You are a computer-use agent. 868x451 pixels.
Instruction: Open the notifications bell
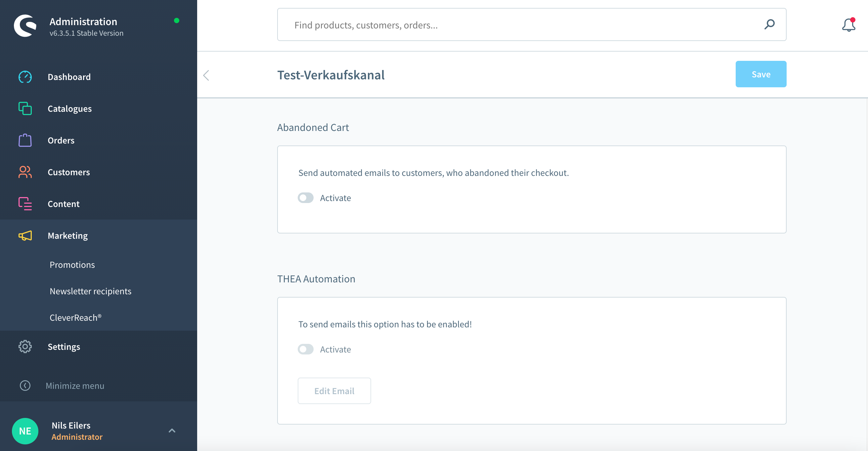coord(848,25)
